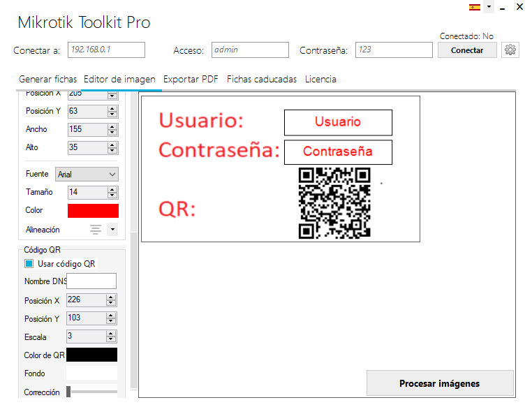Decrease the Tamaño font size
532x414 pixels.
(x=112, y=195)
